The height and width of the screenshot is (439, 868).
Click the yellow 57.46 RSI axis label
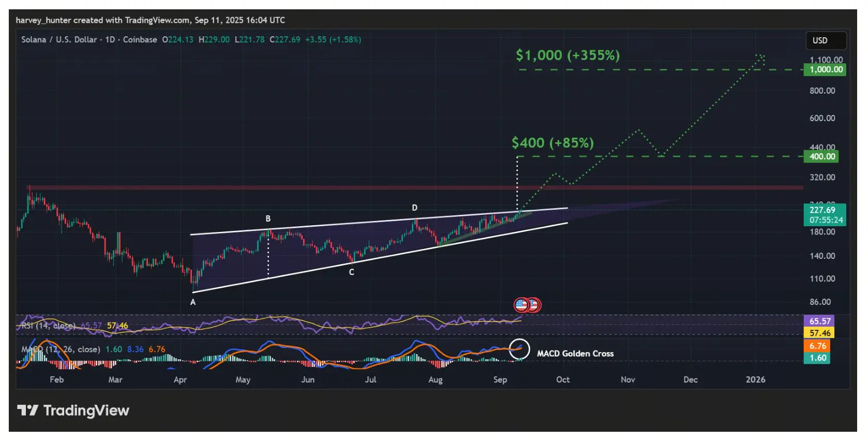coord(819,333)
